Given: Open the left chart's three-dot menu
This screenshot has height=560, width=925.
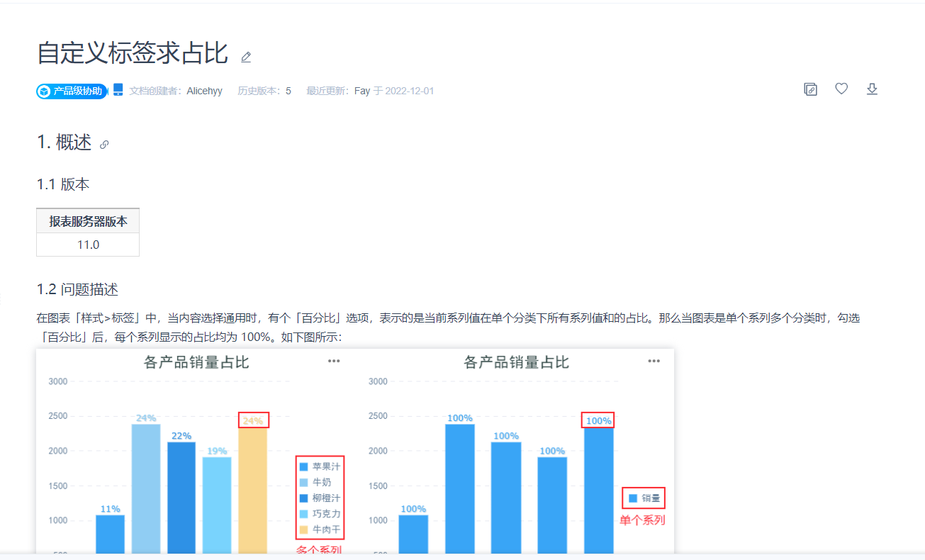Looking at the screenshot, I should click(x=334, y=361).
